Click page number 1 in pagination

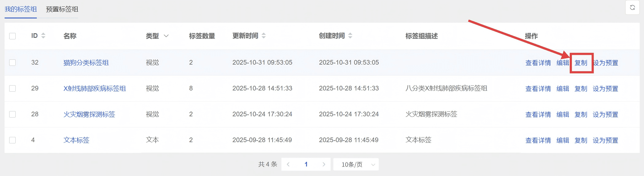click(x=306, y=164)
